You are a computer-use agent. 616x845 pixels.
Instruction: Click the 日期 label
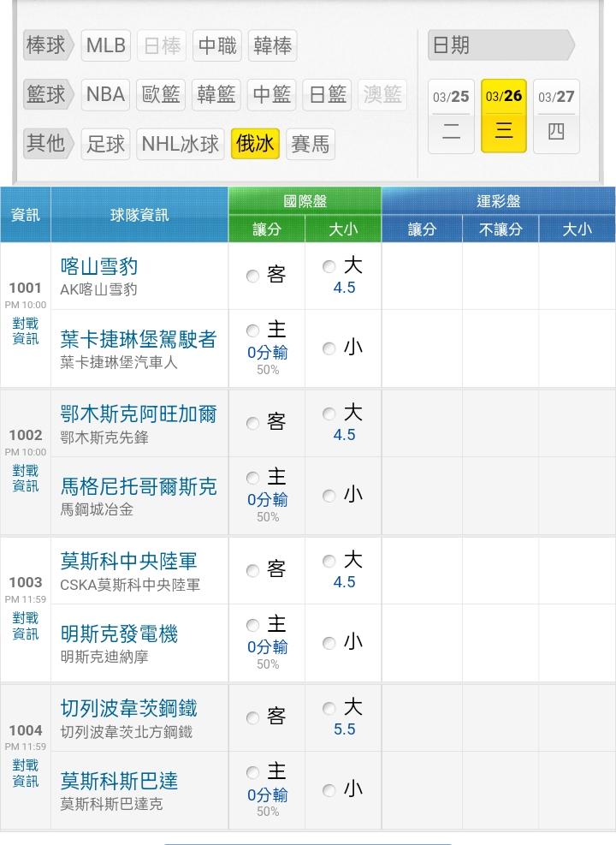click(x=500, y=45)
